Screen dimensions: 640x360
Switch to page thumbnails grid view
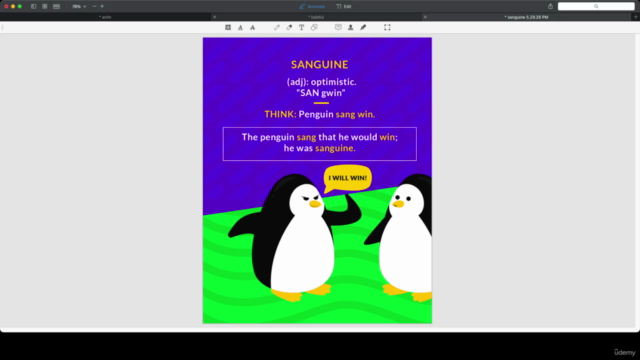click(x=45, y=7)
